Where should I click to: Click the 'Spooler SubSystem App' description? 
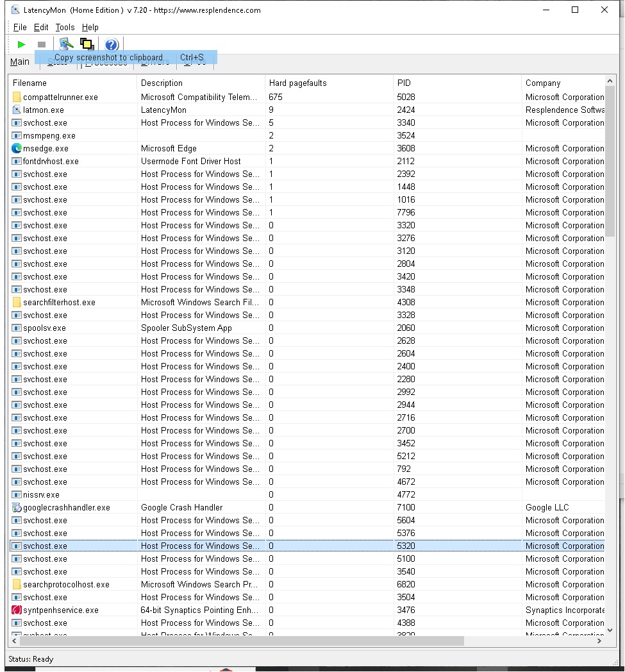pyautogui.click(x=187, y=328)
